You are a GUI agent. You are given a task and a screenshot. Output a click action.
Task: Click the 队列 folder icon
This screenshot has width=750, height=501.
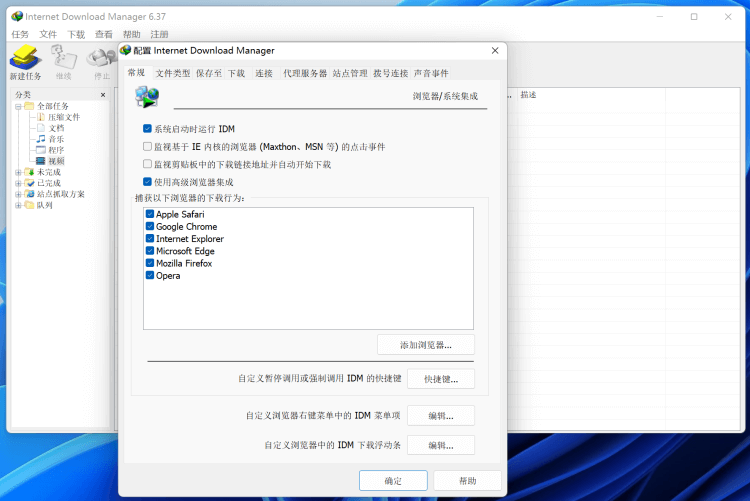click(30, 205)
